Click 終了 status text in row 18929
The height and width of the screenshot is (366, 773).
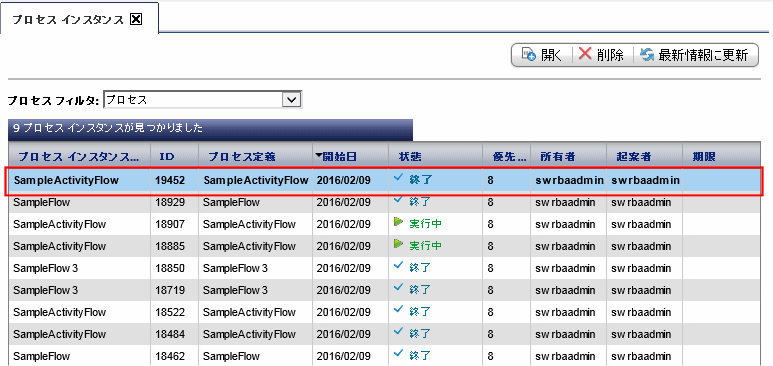tap(420, 202)
